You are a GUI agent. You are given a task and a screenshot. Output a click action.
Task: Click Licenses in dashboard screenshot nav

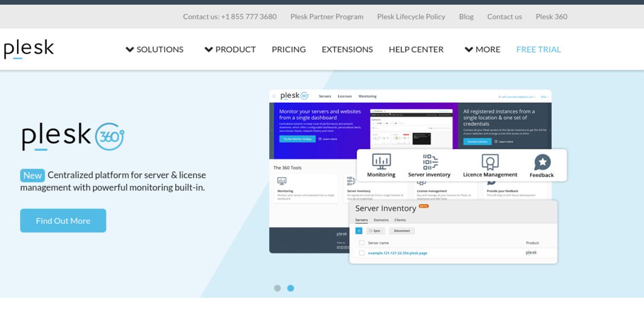coord(345,96)
